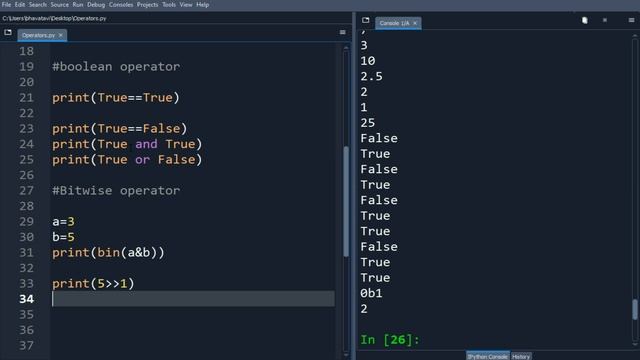
Task: Click the print(True and True) line
Action: (127, 144)
